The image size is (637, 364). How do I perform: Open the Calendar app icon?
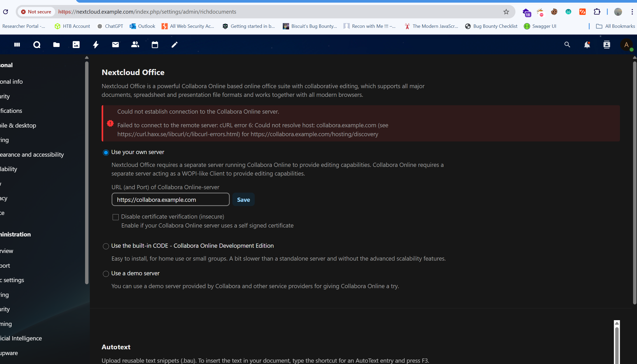point(155,45)
